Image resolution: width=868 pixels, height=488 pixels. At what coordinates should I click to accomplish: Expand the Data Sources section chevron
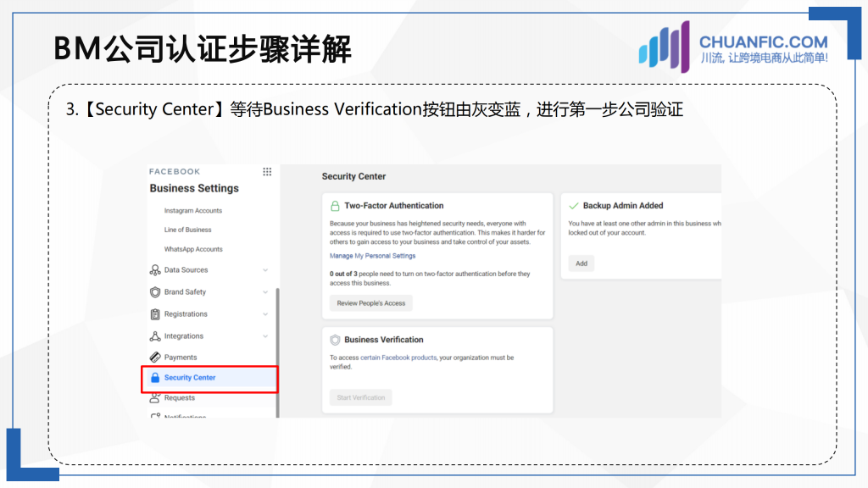click(x=265, y=270)
